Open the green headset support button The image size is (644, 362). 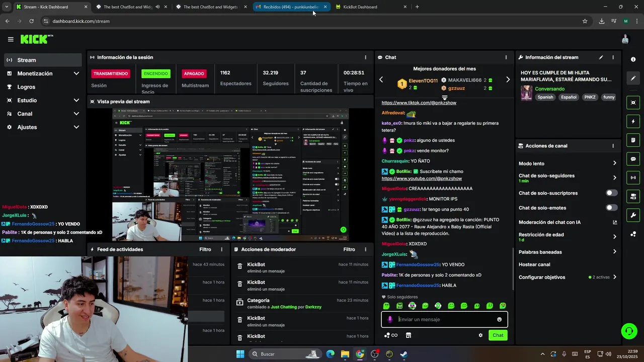629,331
